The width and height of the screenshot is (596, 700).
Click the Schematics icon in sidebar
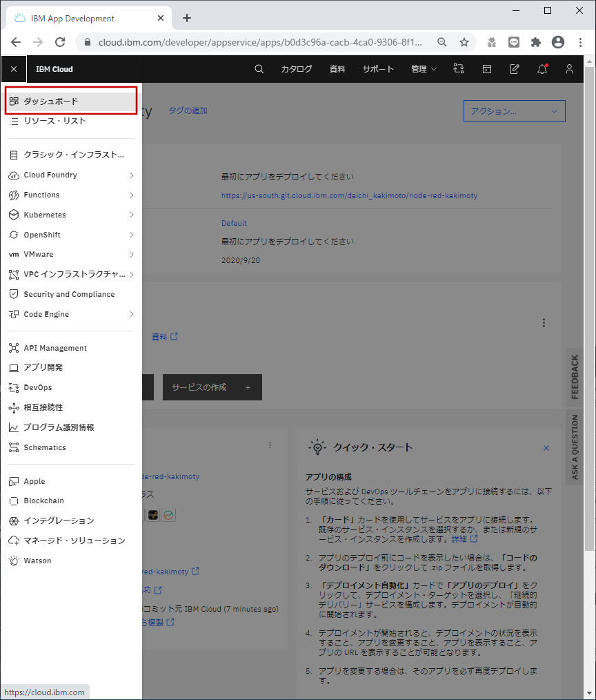pos(14,447)
